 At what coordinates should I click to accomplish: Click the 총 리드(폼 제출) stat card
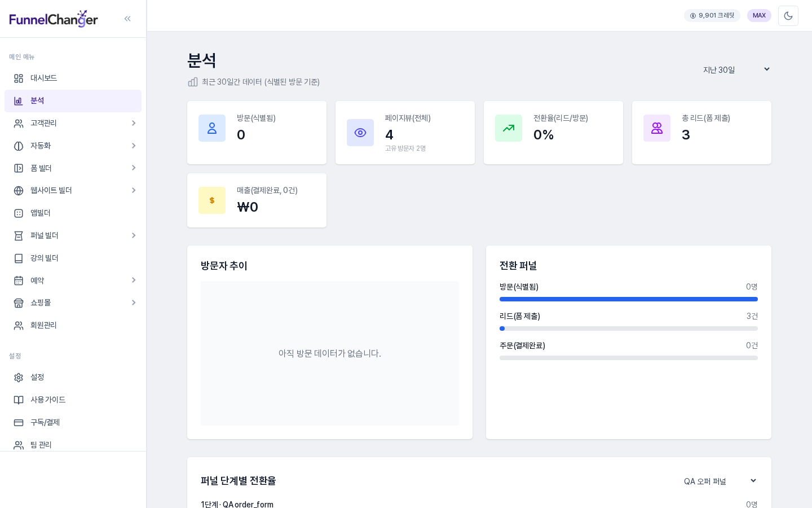(701, 133)
